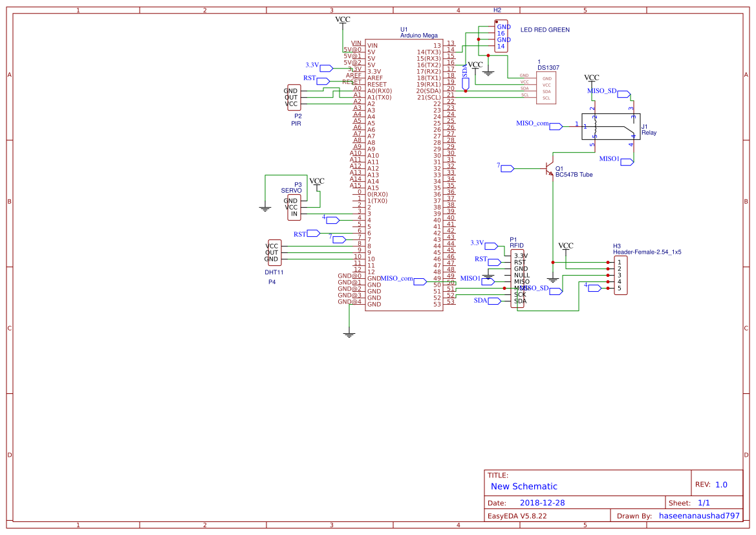Select the "EasyEDA V5.8.22" version text
Screen dimensions: 756x535
coord(517,516)
